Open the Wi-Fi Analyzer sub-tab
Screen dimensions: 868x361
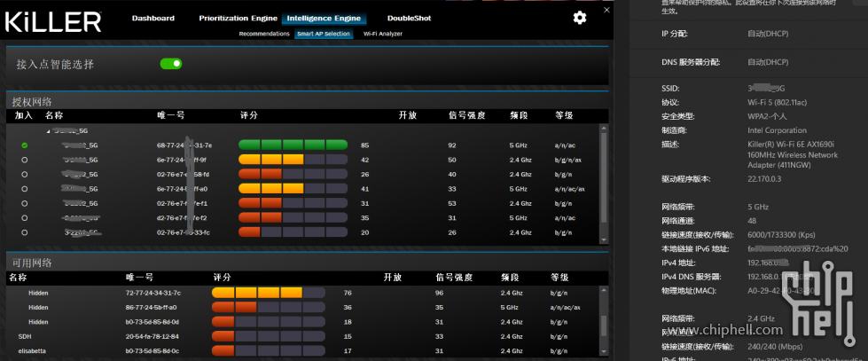point(382,34)
